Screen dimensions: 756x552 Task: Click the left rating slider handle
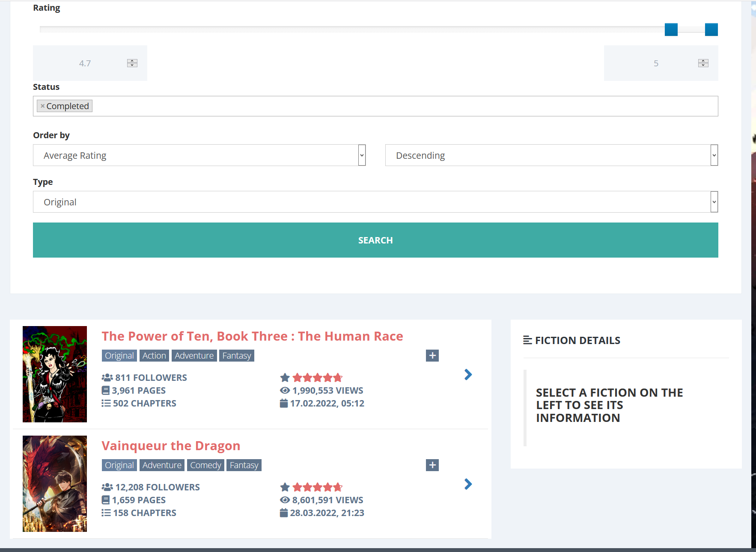pos(671,30)
